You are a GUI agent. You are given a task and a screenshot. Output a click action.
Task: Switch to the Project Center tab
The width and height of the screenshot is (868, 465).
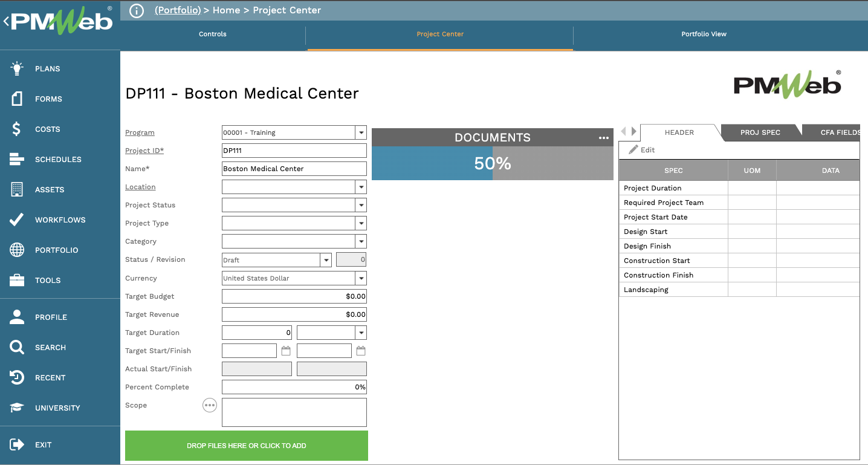[440, 34]
